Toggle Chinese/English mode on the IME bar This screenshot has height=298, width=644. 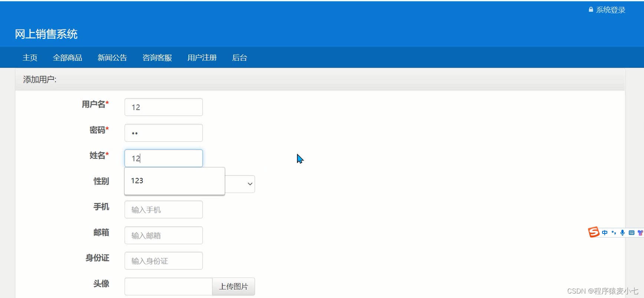click(x=605, y=233)
